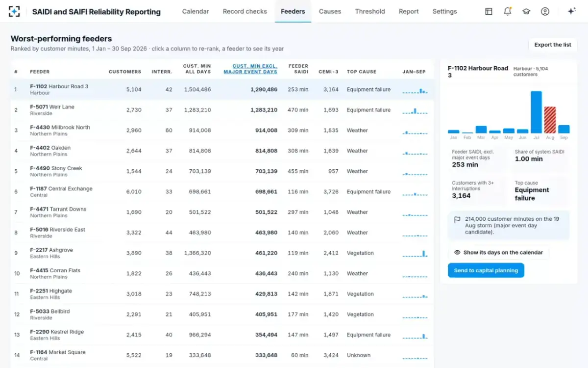The height and width of the screenshot is (368, 588).
Task: Click 3,726 CEMI-3 value for Central Exchange
Action: coord(331,192)
